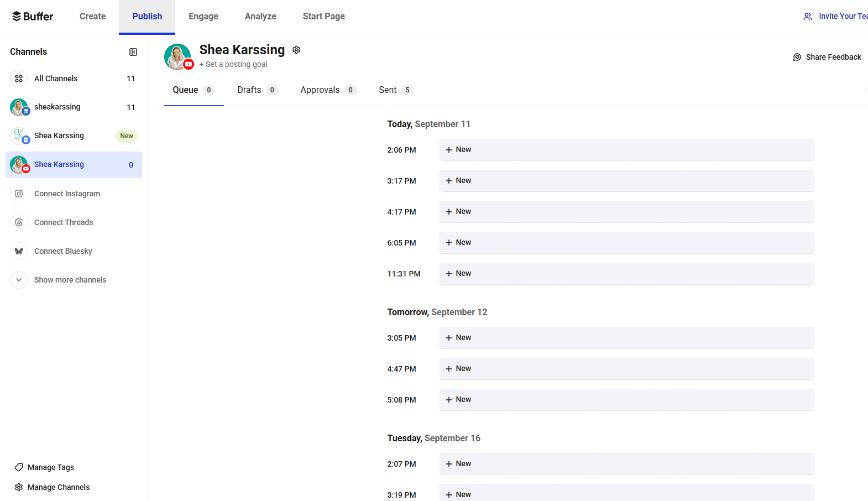Click the Buffer logo
The image size is (868, 501).
[x=33, y=17]
